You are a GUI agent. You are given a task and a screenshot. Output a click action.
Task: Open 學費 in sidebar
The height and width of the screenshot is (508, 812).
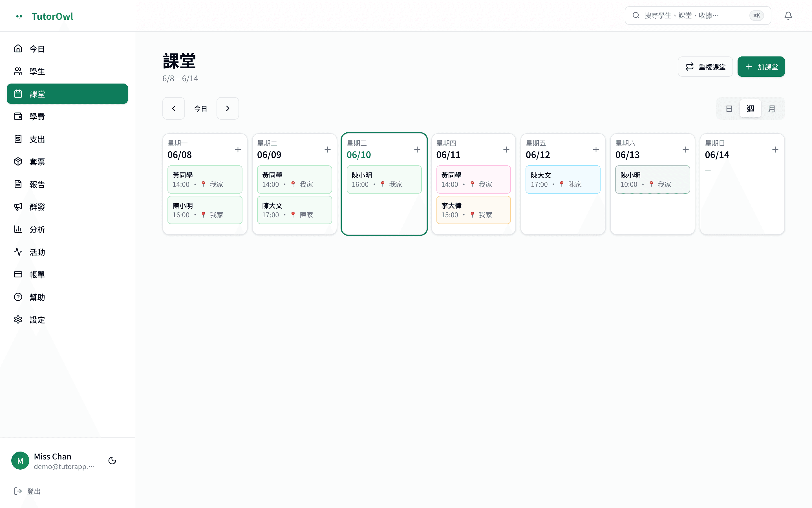click(x=67, y=116)
